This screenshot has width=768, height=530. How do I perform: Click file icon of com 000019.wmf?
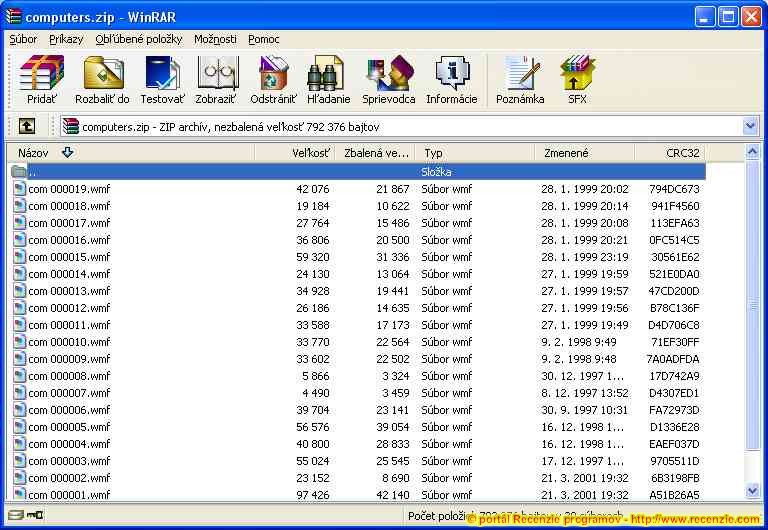(x=20, y=189)
